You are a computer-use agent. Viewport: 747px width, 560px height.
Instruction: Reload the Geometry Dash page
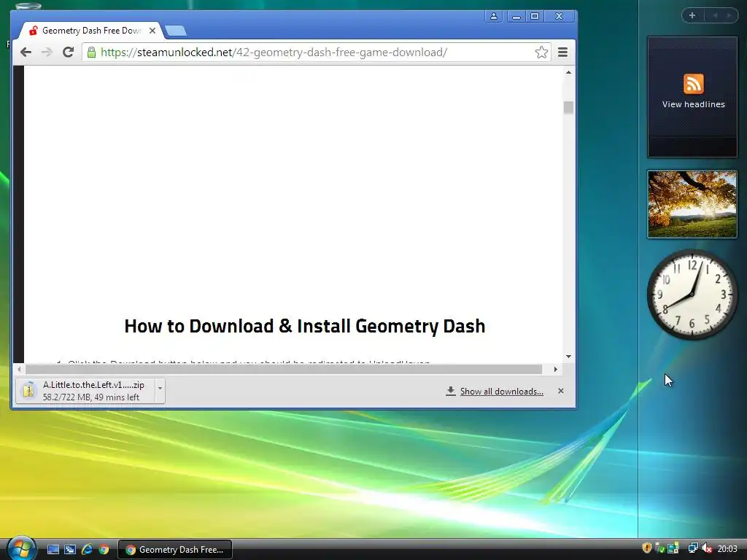pyautogui.click(x=68, y=52)
